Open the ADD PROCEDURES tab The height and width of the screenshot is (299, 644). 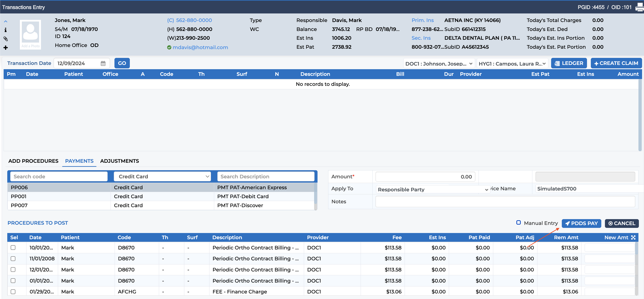(x=33, y=161)
